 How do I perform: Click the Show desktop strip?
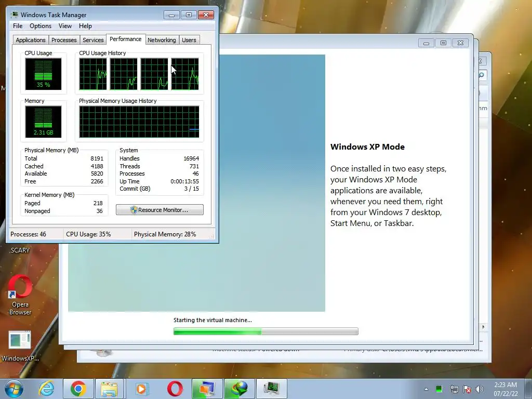529,389
